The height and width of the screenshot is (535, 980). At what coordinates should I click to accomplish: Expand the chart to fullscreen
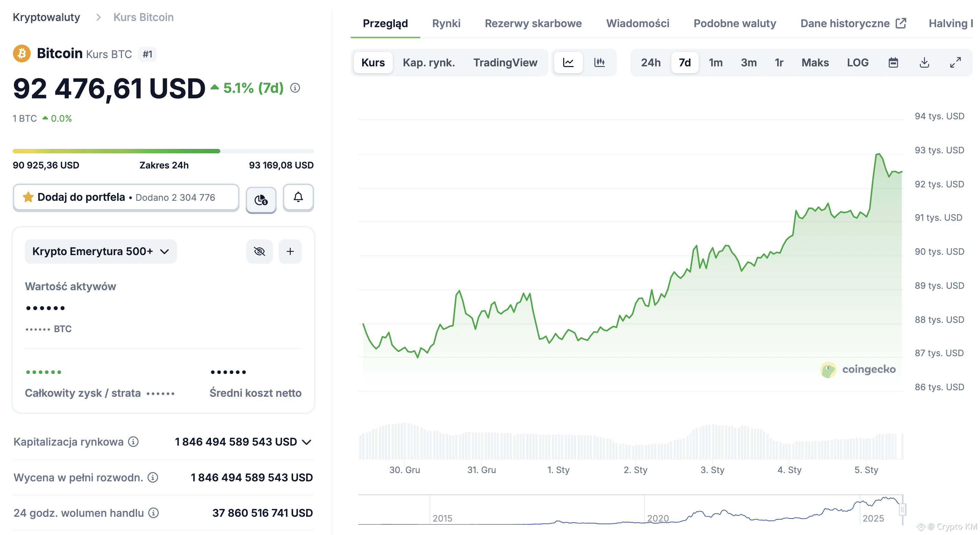955,63
